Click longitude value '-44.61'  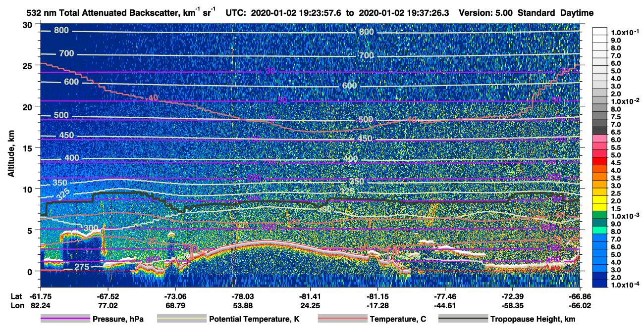445,305
